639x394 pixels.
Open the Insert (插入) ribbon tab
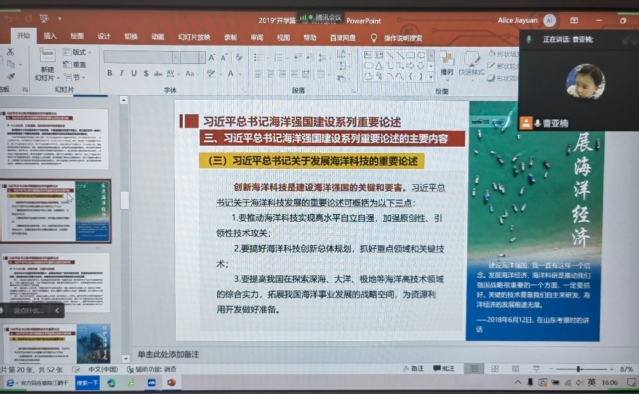(x=50, y=36)
